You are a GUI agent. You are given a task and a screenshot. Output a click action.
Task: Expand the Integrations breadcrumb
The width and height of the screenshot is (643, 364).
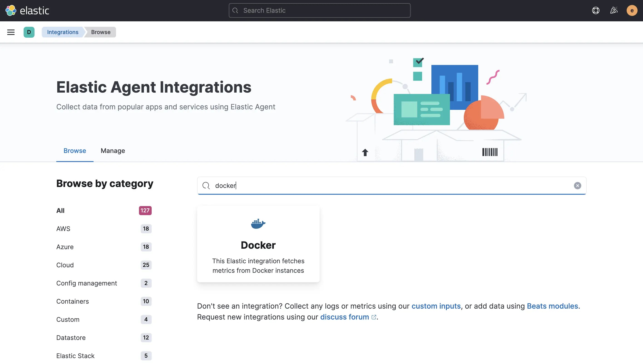(62, 32)
